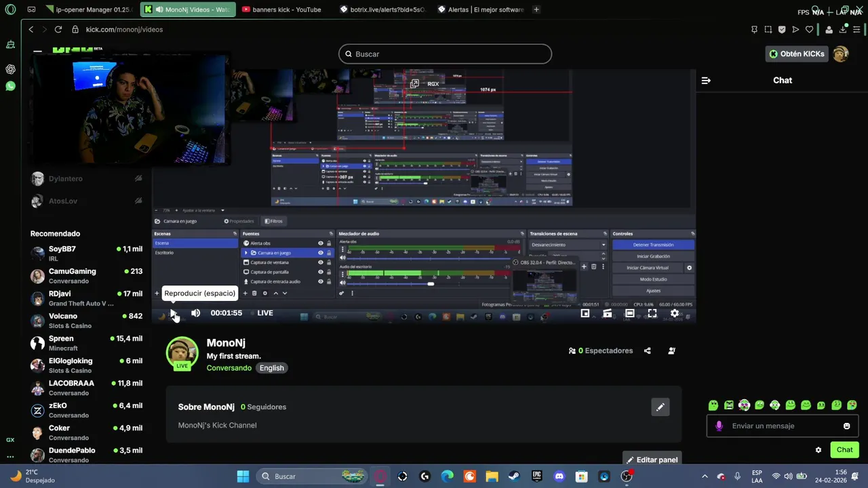Send the message with the Chat button
This screenshot has width=868, height=488.
[x=844, y=450]
